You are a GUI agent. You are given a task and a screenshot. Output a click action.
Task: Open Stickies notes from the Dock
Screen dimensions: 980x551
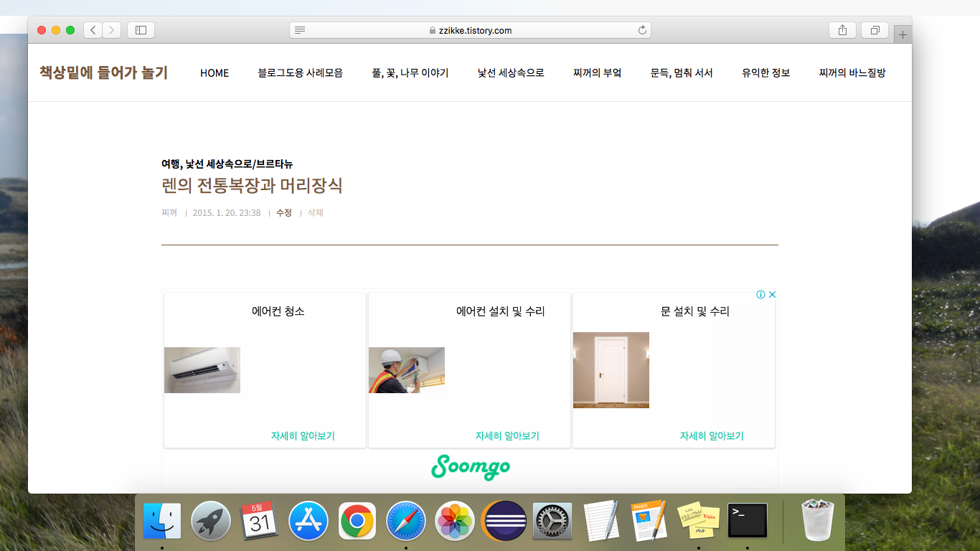pyautogui.click(x=698, y=521)
